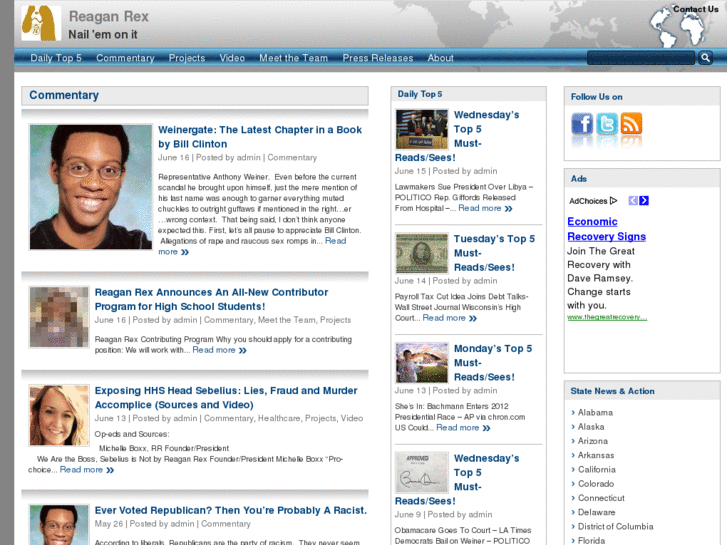Read more of the Weinergate article
Screen dimensions: 727x545
pyautogui.click(x=252, y=246)
